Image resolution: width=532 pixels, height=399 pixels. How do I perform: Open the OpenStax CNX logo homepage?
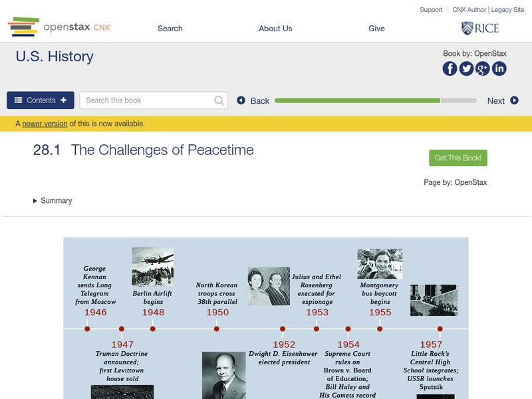pyautogui.click(x=60, y=27)
